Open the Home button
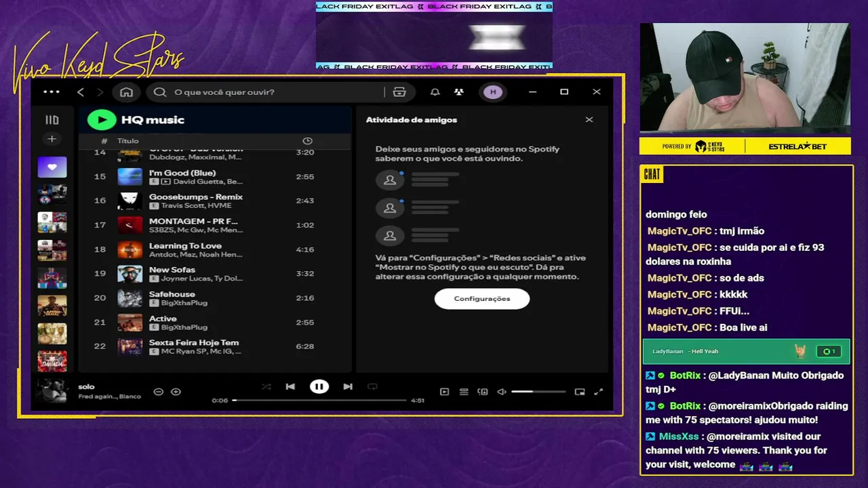This screenshot has height=488, width=868. coord(126,92)
